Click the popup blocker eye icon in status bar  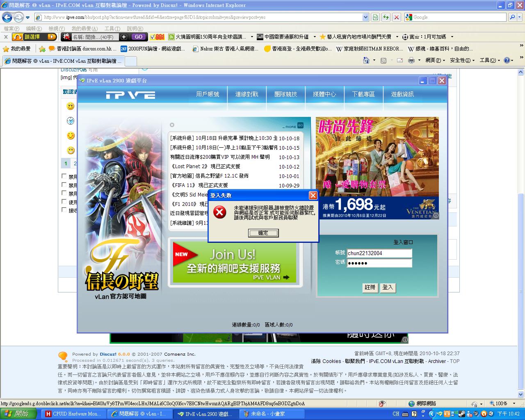click(x=382, y=404)
